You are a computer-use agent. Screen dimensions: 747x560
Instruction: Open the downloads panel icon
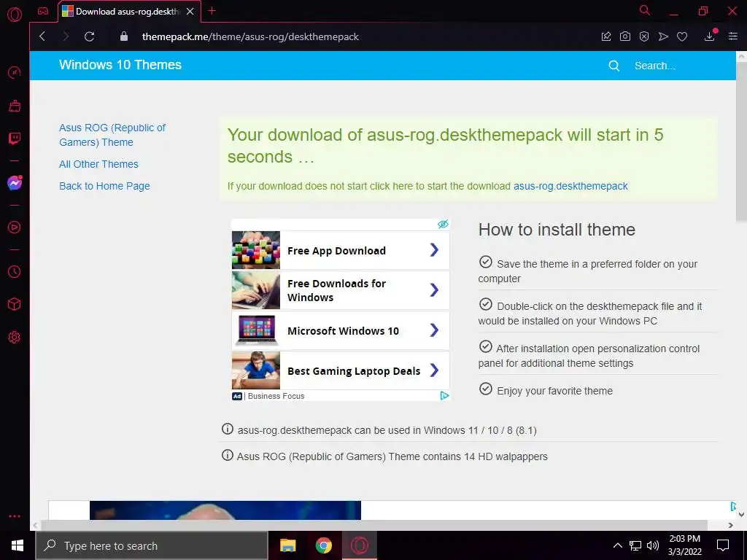click(710, 36)
